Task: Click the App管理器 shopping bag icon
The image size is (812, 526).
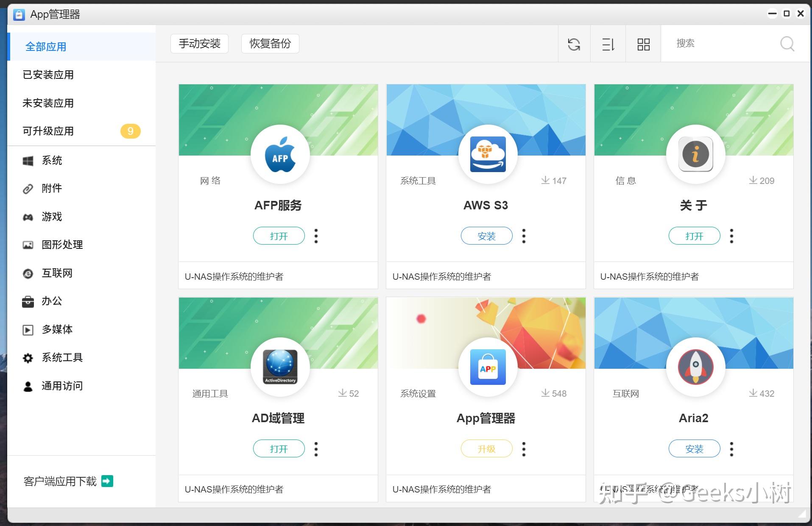Action: (488, 367)
